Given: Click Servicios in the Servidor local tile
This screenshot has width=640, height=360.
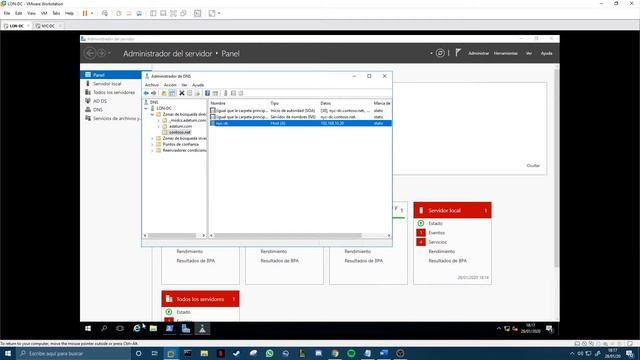Looking at the screenshot, I should click(437, 242).
